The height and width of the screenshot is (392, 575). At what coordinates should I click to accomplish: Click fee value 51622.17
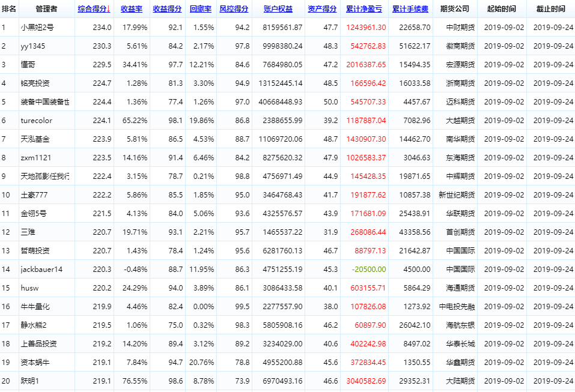click(x=415, y=46)
